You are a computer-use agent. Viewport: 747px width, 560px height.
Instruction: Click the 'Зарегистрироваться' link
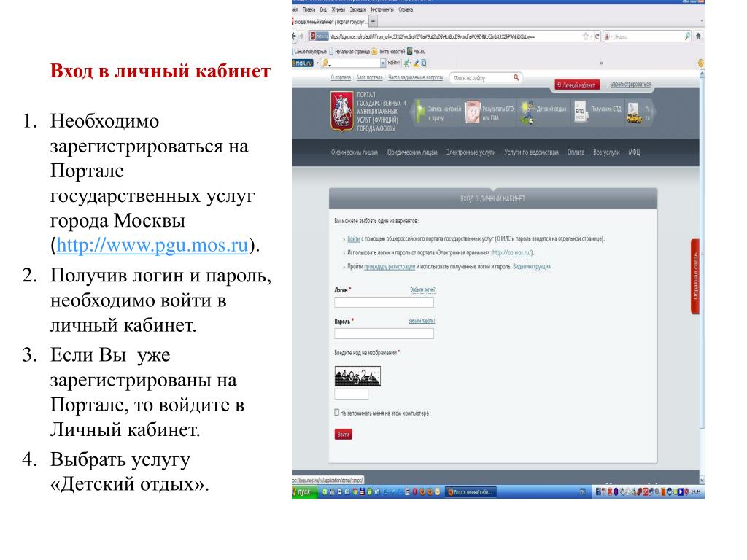tap(631, 85)
